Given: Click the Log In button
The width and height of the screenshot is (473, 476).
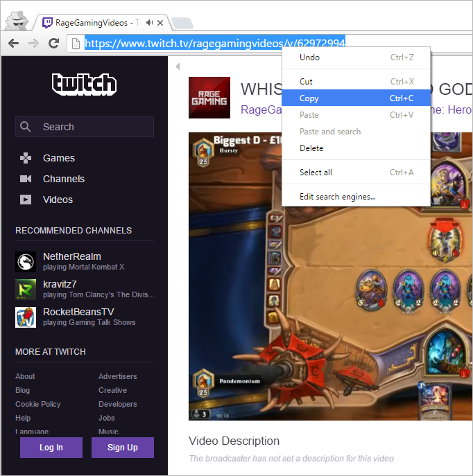Looking at the screenshot, I should (x=51, y=448).
